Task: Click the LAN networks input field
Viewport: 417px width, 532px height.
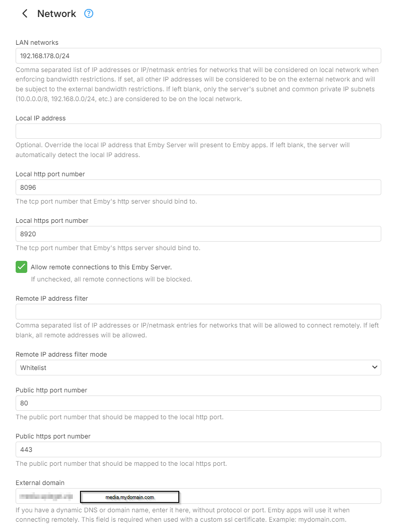Action: (x=198, y=56)
